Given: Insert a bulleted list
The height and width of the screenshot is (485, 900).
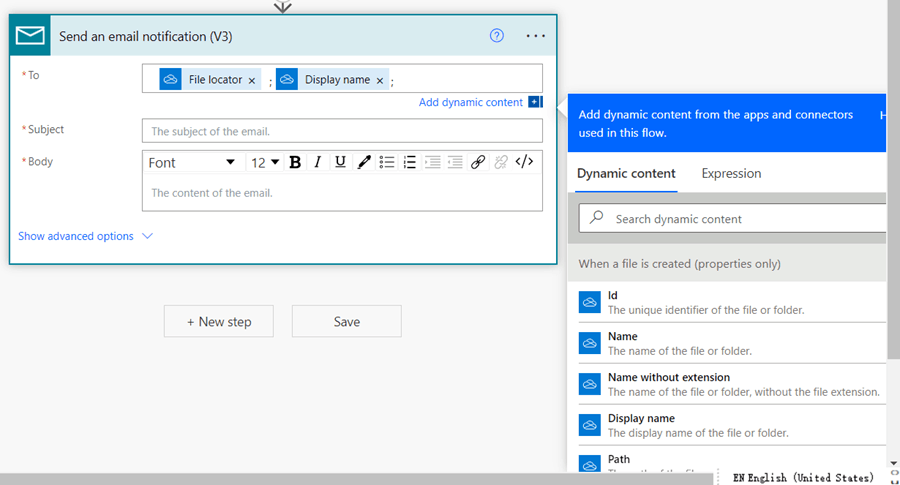Looking at the screenshot, I should coord(387,162).
